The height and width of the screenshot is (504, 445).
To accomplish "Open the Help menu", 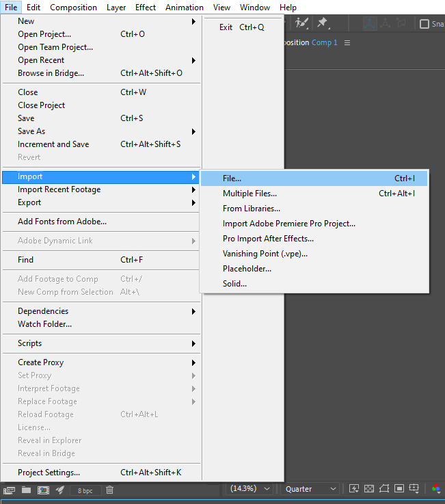I will click(288, 7).
